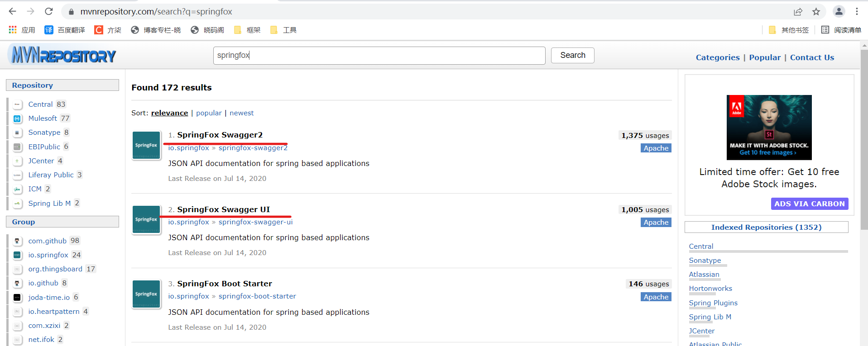Open the Popular menu link
Viewport: 868px width, 346px height.
(x=765, y=57)
